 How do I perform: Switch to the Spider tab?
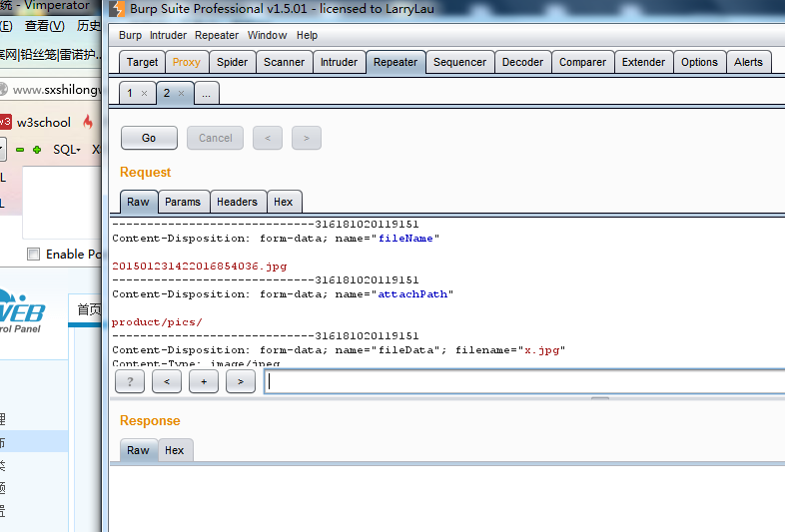233,62
